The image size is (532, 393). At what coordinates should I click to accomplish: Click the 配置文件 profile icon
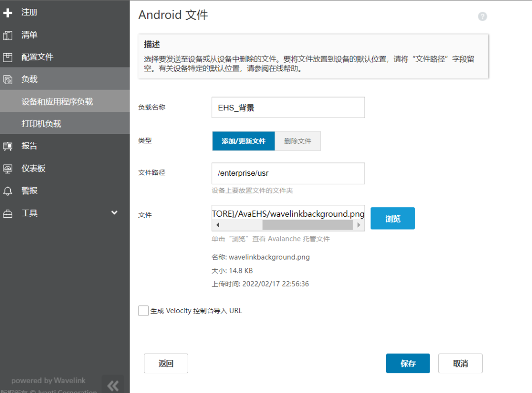(8, 57)
